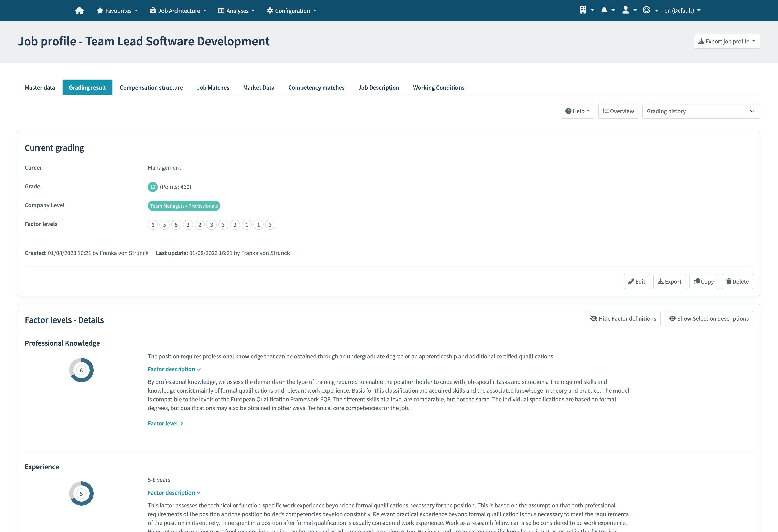Click the Copy grading icon button
This screenshot has width=778, height=532.
703,281
